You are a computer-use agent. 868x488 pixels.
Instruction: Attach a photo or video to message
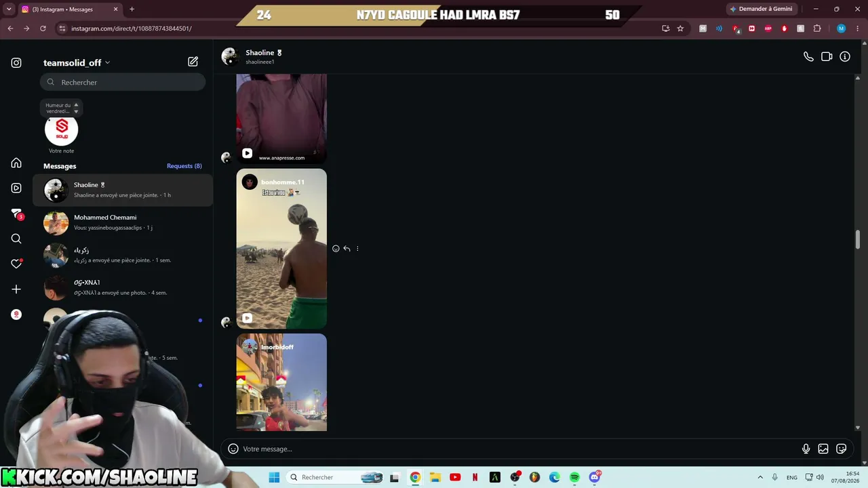point(823,449)
